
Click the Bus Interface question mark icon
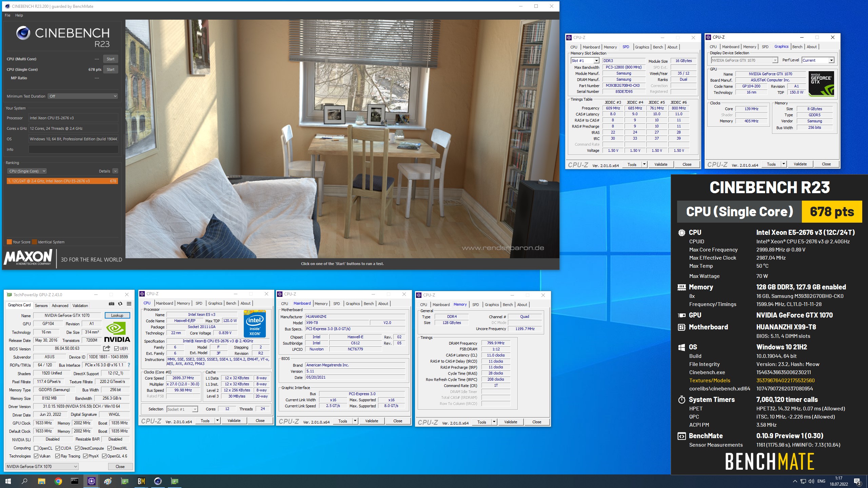[x=129, y=365]
